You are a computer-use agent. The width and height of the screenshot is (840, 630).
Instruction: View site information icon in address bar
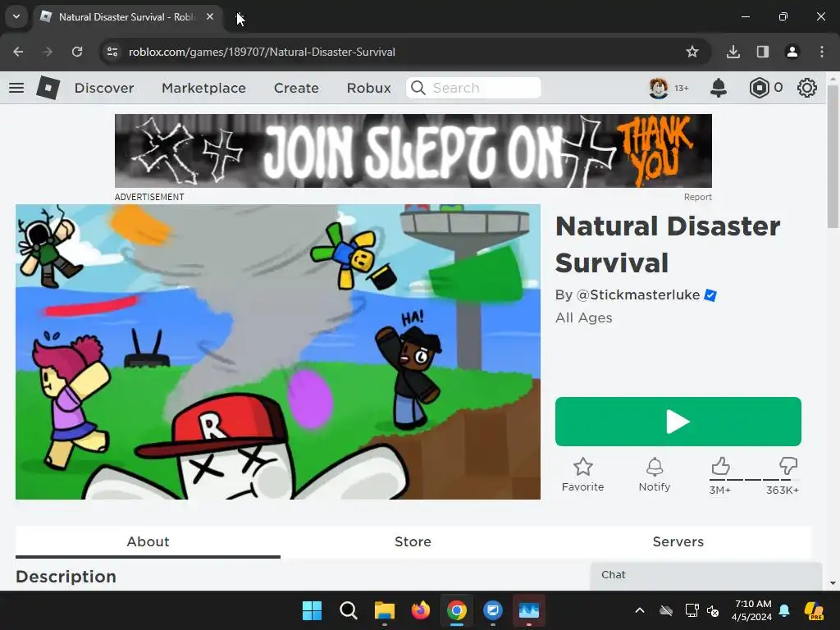pyautogui.click(x=112, y=52)
